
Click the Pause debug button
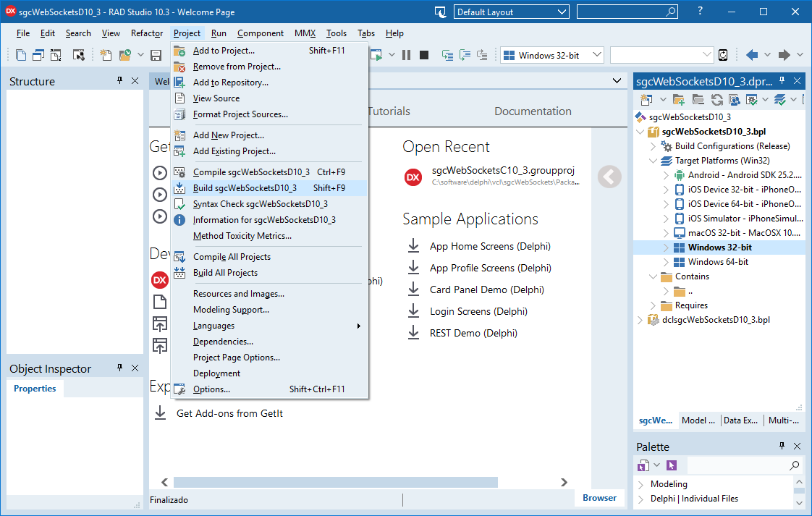coord(406,55)
